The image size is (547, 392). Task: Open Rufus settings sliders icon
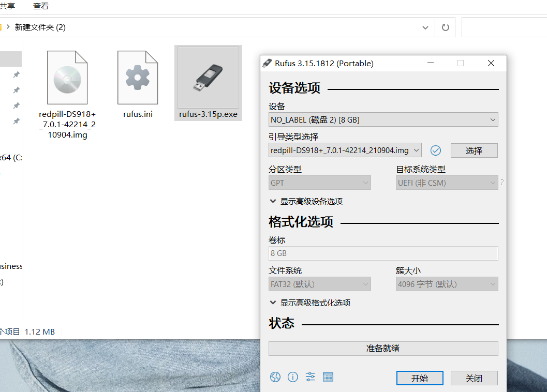tap(310, 376)
